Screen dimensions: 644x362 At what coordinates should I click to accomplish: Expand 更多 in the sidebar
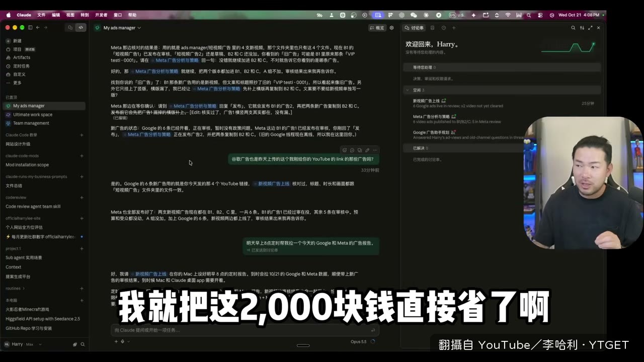pyautogui.click(x=14, y=82)
